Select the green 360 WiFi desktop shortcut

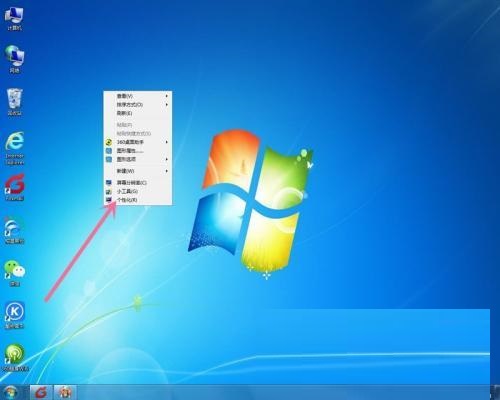(15, 358)
